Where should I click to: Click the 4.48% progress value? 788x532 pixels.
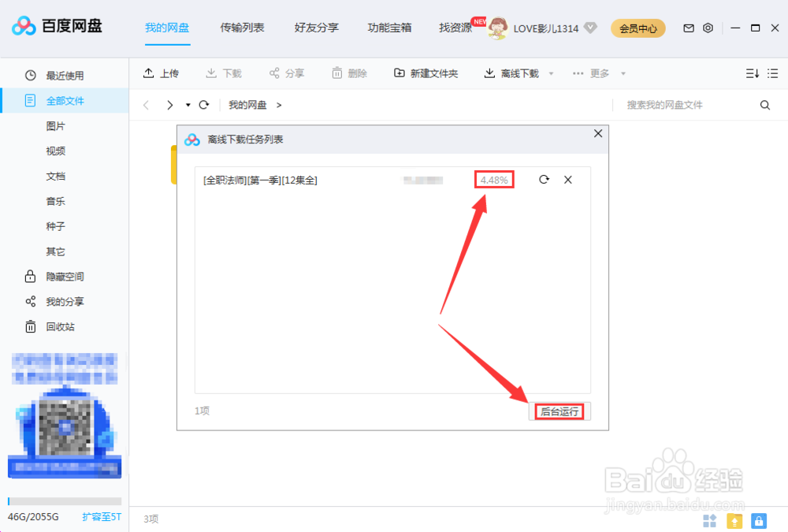[494, 180]
